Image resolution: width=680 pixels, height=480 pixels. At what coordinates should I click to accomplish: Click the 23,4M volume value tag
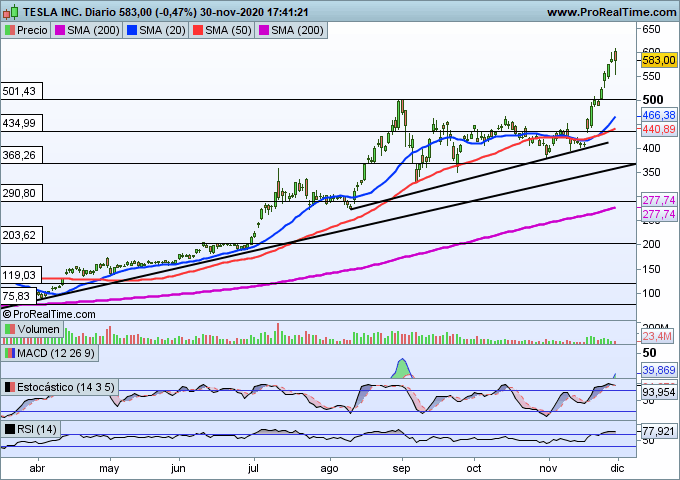(x=657, y=336)
